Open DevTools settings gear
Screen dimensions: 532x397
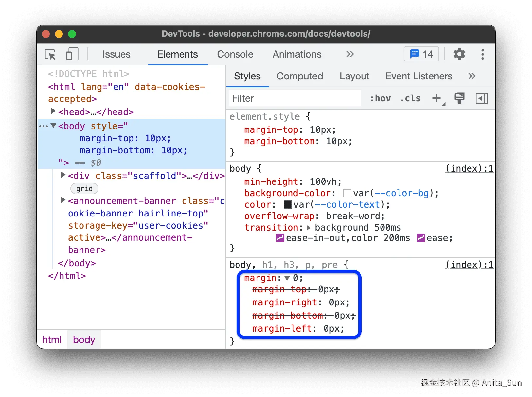[459, 54]
